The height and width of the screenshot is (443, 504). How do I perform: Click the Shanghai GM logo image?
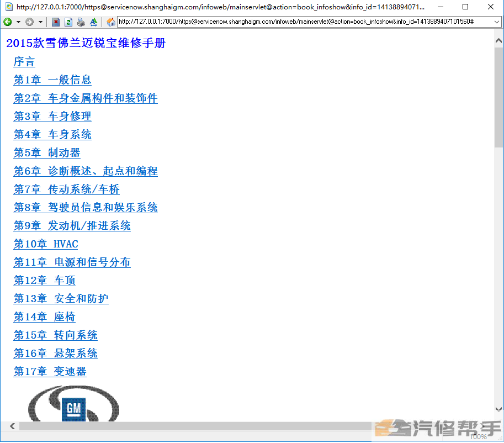pyautogui.click(x=73, y=404)
